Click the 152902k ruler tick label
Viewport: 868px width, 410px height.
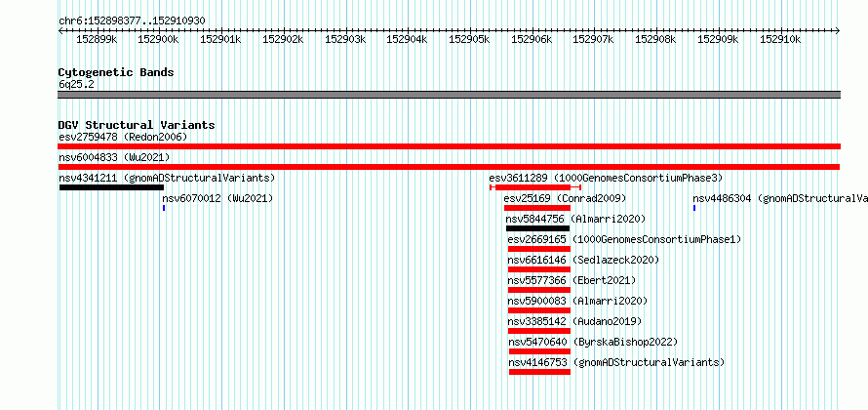283,39
